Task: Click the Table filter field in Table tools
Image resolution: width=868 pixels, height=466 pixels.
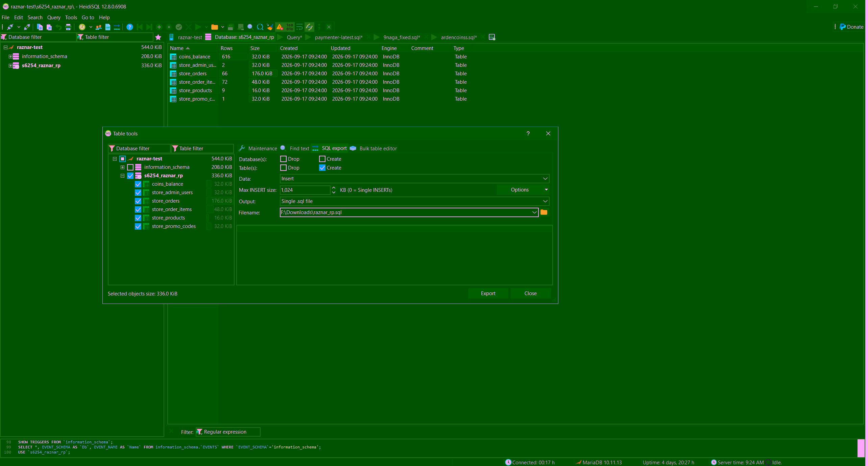Action: coord(202,149)
